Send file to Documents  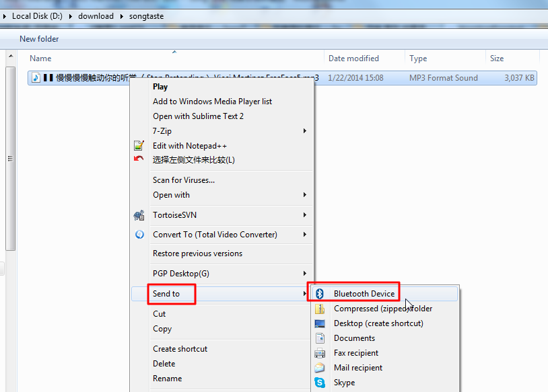pos(354,338)
